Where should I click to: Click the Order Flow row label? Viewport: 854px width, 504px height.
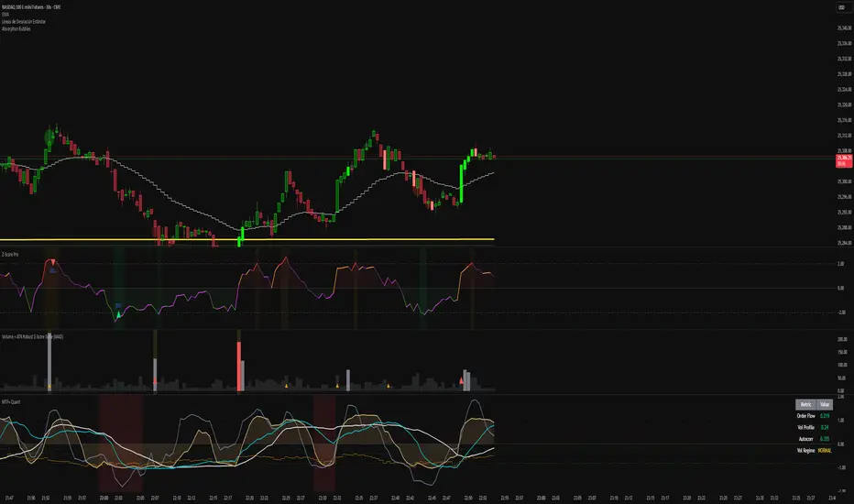pos(805,416)
